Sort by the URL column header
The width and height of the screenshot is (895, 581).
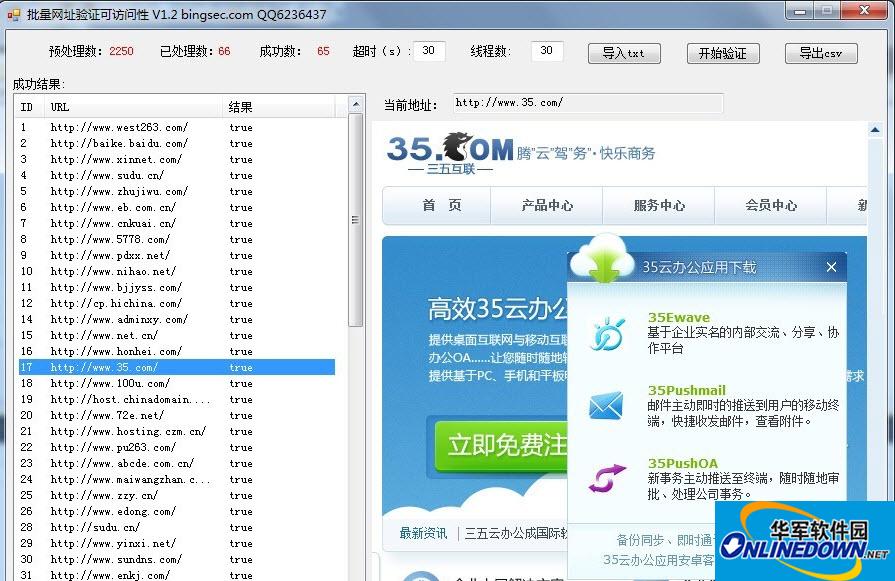point(134,107)
